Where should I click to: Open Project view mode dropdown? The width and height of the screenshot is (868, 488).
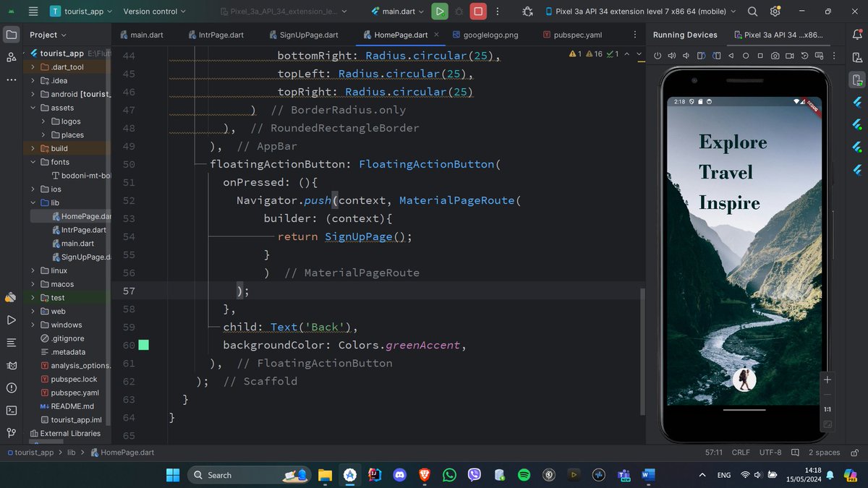tap(48, 35)
